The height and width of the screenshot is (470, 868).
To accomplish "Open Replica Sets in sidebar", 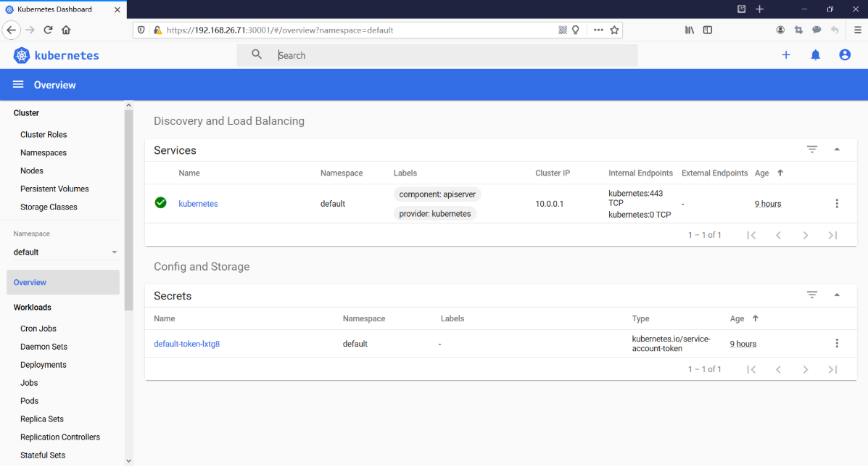I will click(42, 419).
